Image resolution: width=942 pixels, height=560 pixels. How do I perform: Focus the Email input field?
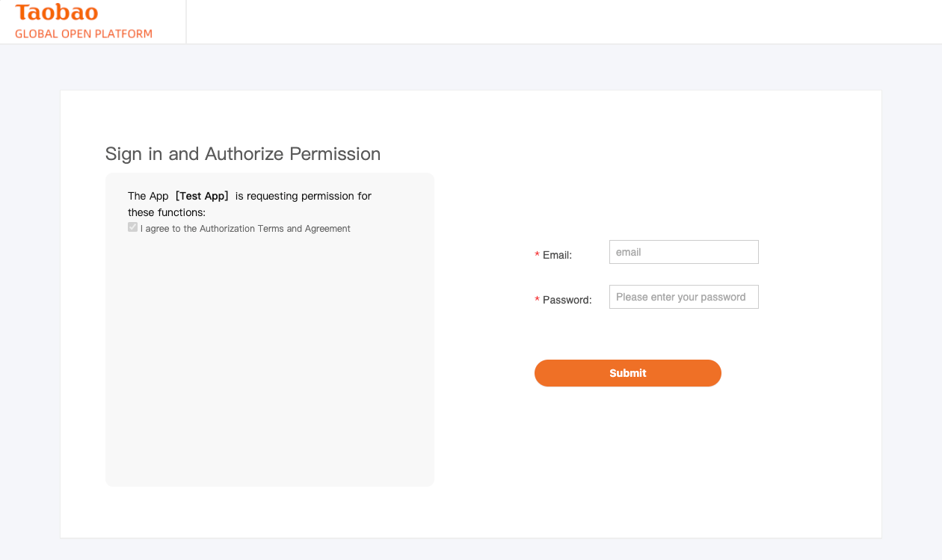click(683, 252)
